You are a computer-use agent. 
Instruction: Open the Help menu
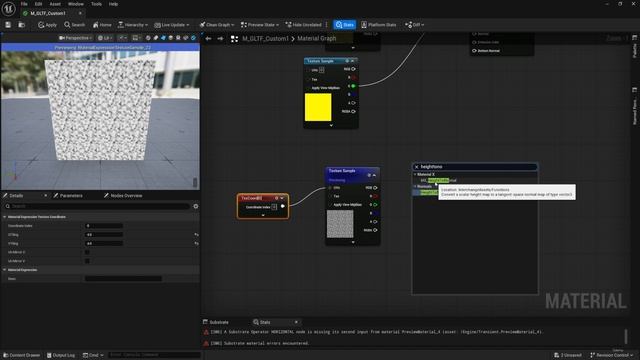(113, 4)
